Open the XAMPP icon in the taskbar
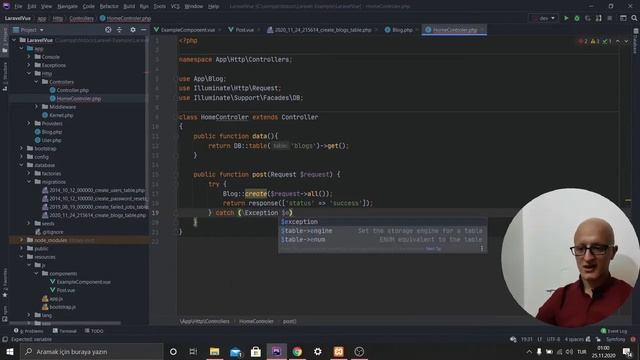Image resolution: width=640 pixels, height=360 pixels. point(338,351)
